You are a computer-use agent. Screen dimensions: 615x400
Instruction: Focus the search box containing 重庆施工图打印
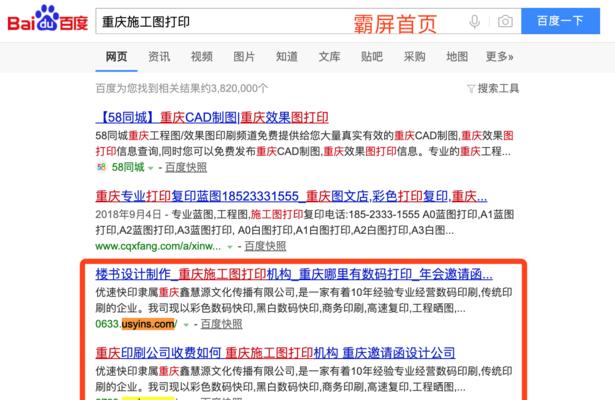click(308, 21)
